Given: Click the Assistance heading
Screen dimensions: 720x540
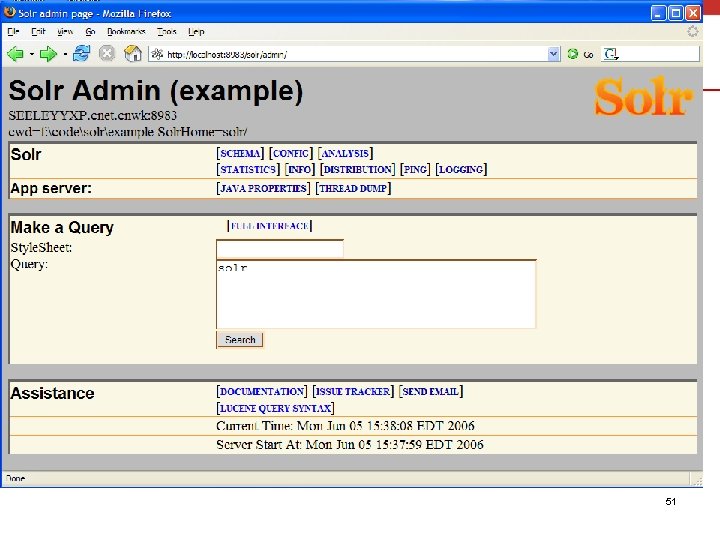Looking at the screenshot, I should (52, 393).
